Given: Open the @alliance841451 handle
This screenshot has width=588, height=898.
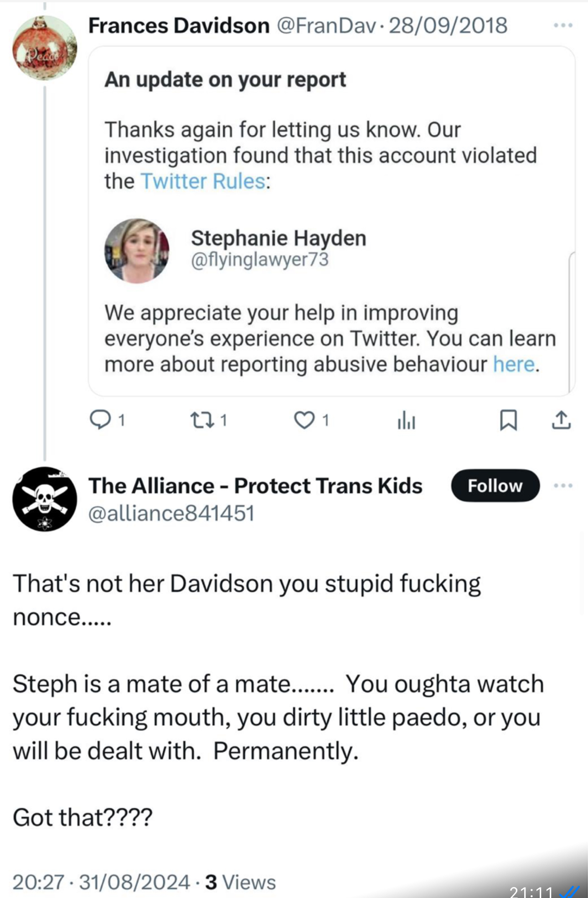Looking at the screenshot, I should (x=171, y=514).
